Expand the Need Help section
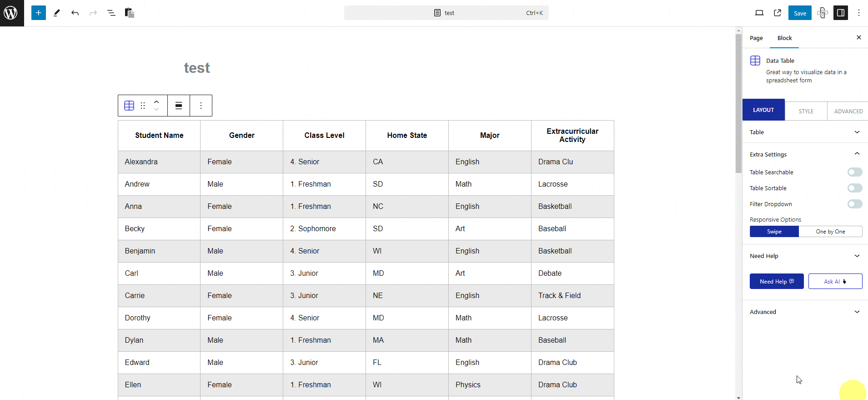The height and width of the screenshot is (400, 868). pyautogui.click(x=805, y=256)
